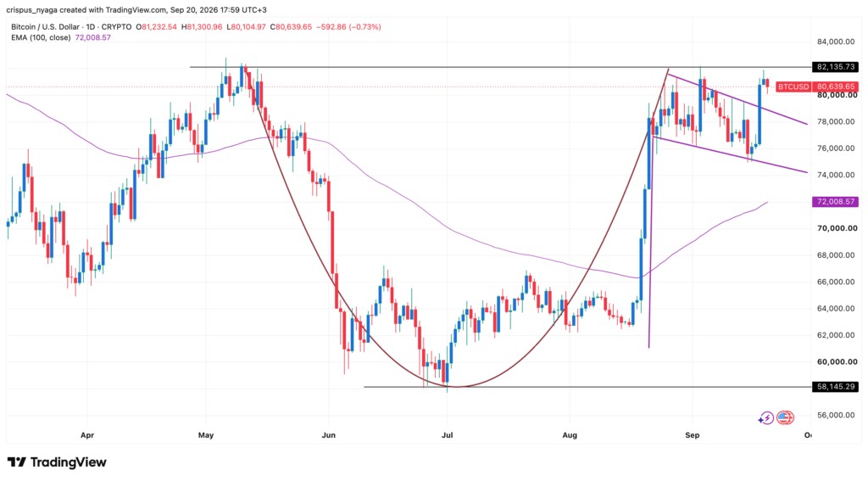Click the 64,000.00 price axis label
Image resolution: width=868 pixels, height=481 pixels.
(837, 308)
